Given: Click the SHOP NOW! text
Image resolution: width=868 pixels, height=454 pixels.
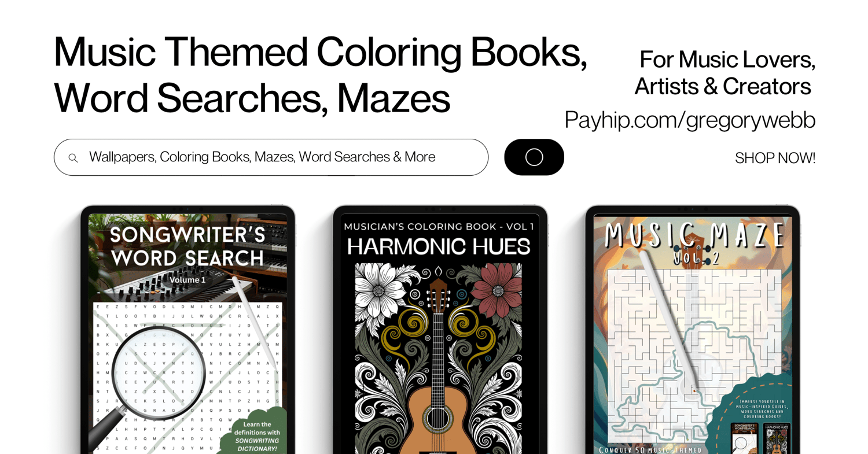Looking at the screenshot, I should [x=775, y=158].
